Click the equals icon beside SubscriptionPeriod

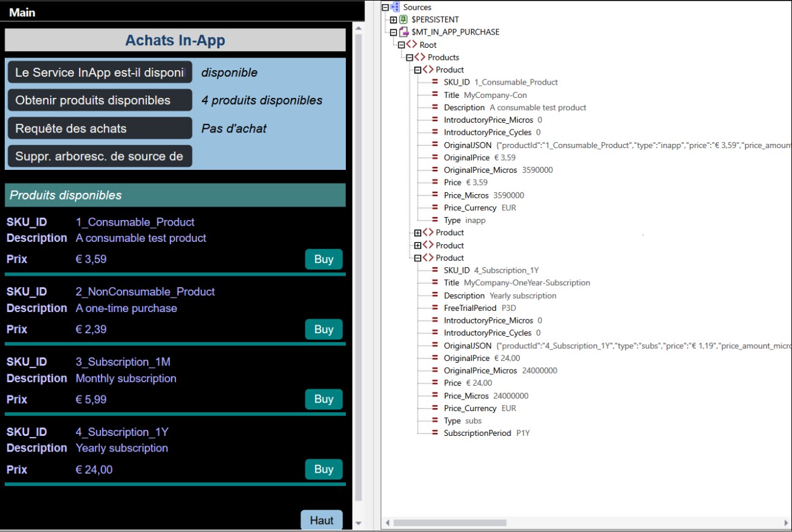tap(435, 433)
